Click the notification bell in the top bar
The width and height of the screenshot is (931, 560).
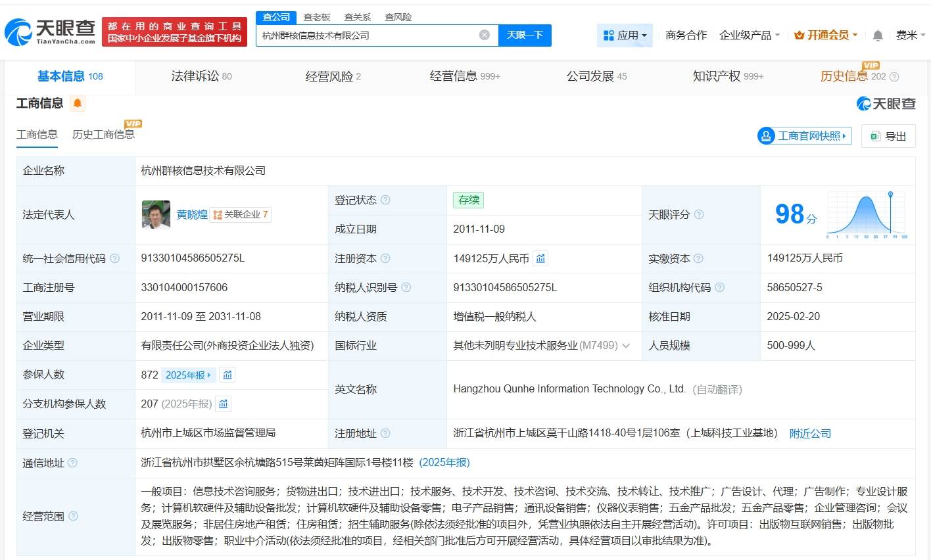tap(877, 35)
